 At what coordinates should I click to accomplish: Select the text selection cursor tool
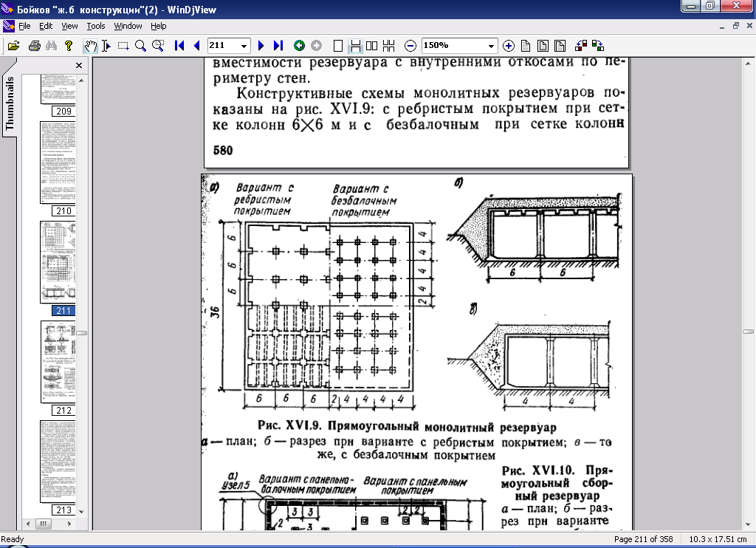(x=106, y=46)
